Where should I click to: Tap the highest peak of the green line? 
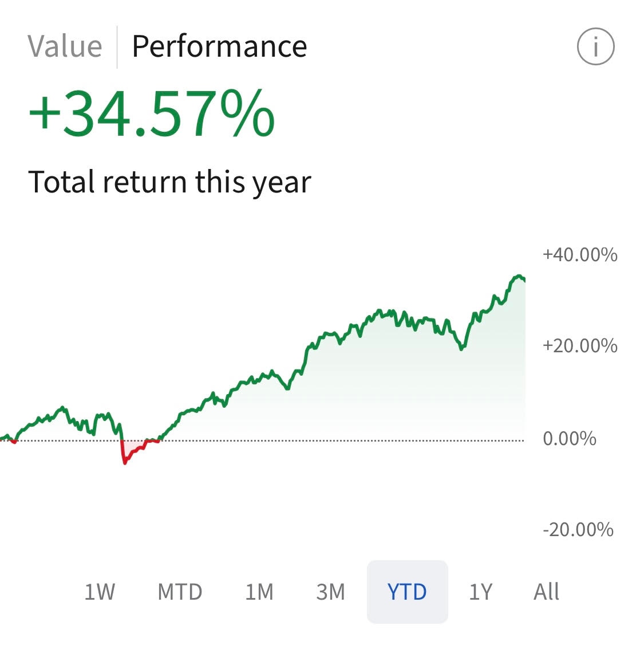pyautogui.click(x=518, y=277)
